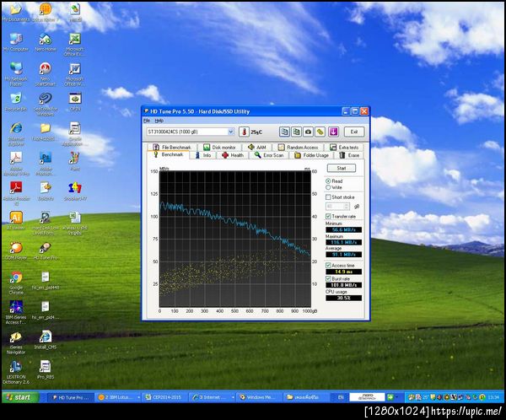The height and width of the screenshot is (420, 506).
Task: Uncheck the Transfer rate checkbox
Action: [328, 216]
